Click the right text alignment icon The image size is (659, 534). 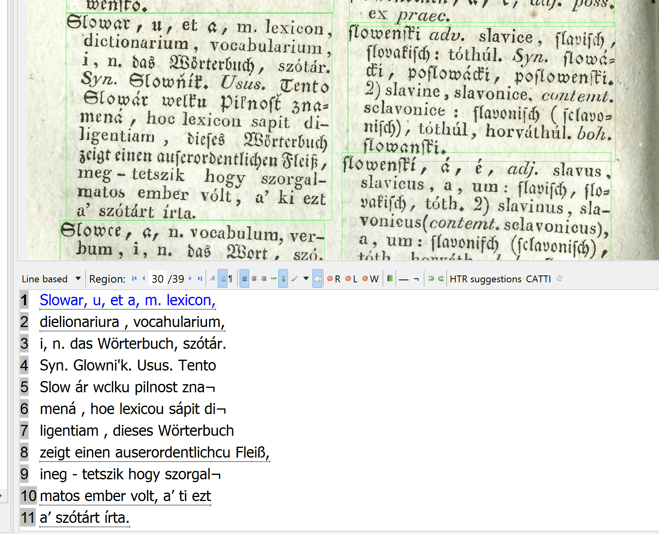[264, 279]
